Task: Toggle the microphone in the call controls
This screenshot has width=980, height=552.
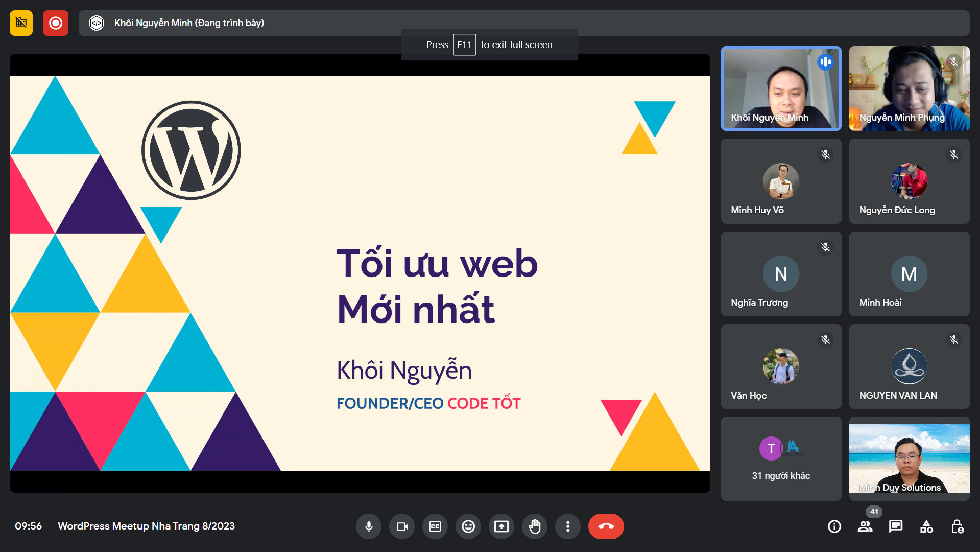Action: click(x=369, y=526)
